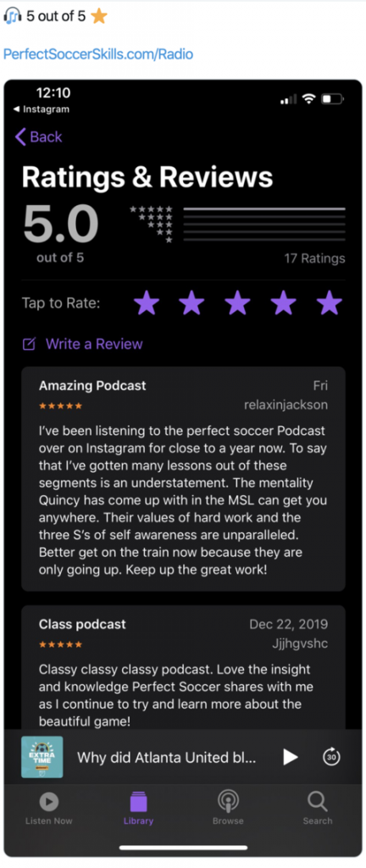Skip forward 30 seconds in mini player
366x868 pixels.
click(x=331, y=757)
